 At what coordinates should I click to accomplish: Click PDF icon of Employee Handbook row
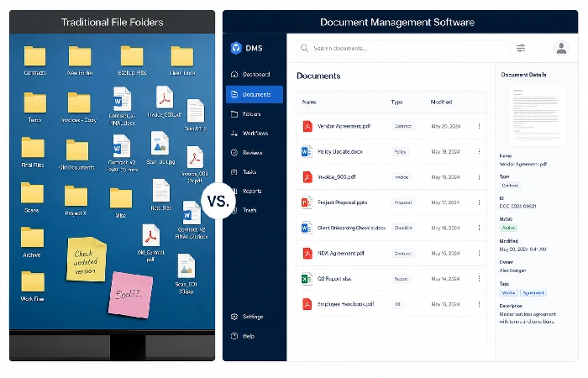307,304
